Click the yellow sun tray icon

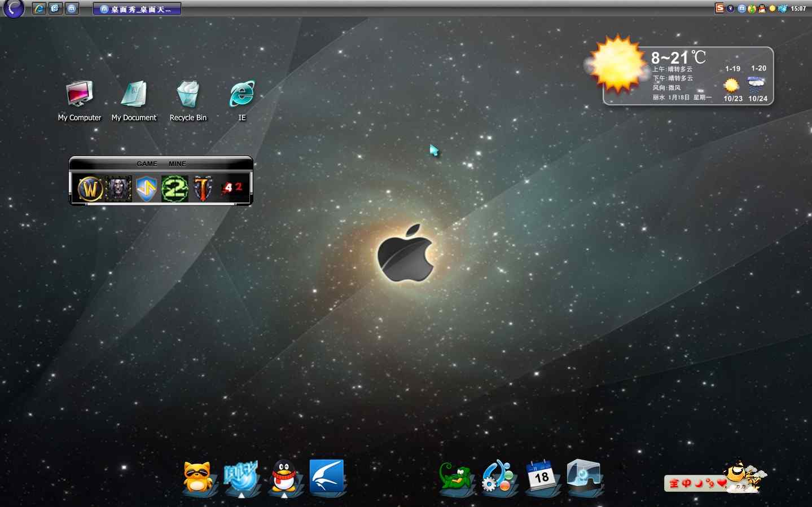(773, 8)
